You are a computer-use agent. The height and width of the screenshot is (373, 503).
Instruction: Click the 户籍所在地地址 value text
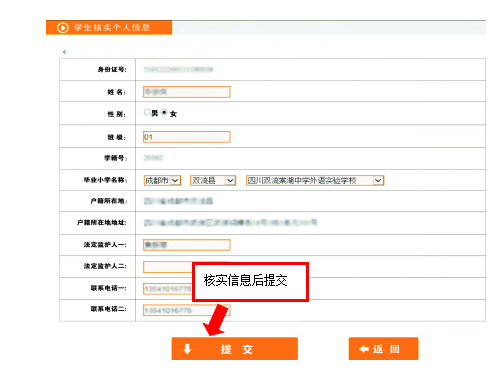(x=230, y=222)
